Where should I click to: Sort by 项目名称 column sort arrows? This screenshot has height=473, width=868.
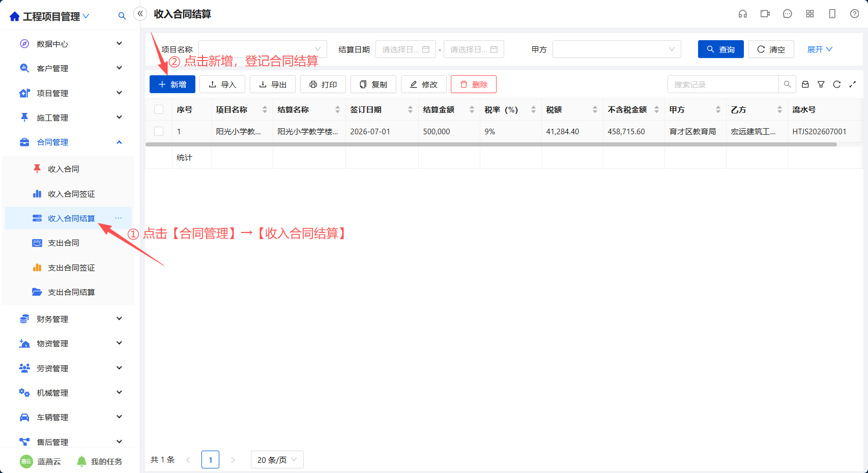(x=265, y=109)
